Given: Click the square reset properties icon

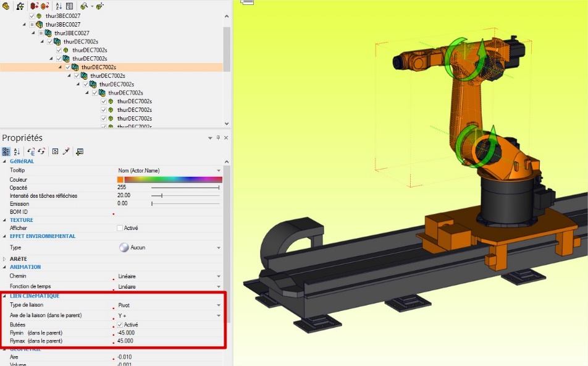Looking at the screenshot, I should click(x=55, y=151).
